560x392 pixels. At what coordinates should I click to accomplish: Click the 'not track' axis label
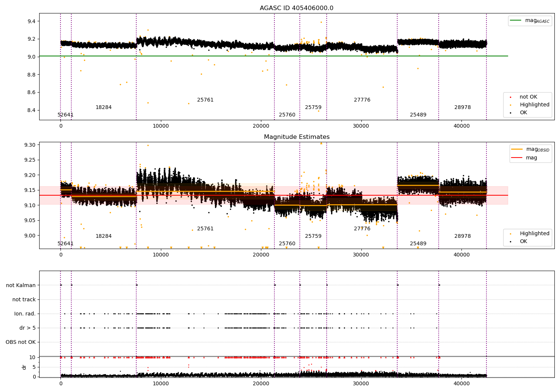(24, 300)
